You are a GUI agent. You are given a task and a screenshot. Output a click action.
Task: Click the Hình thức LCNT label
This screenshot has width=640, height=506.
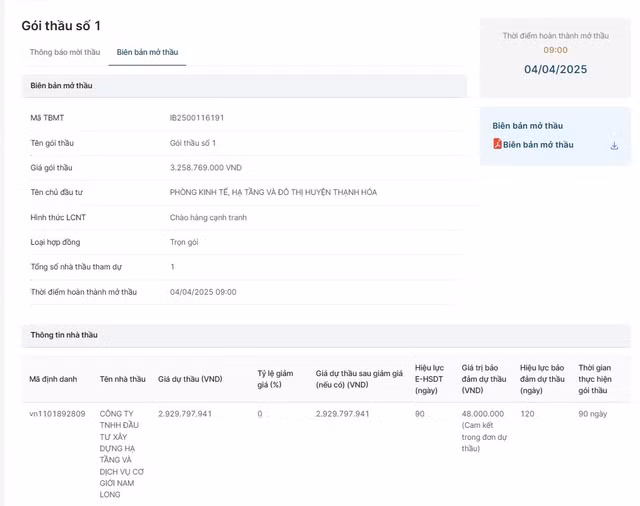(x=58, y=217)
